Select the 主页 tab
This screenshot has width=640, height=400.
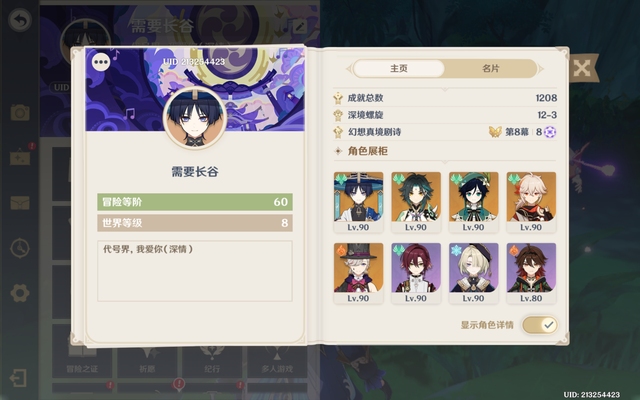click(399, 68)
